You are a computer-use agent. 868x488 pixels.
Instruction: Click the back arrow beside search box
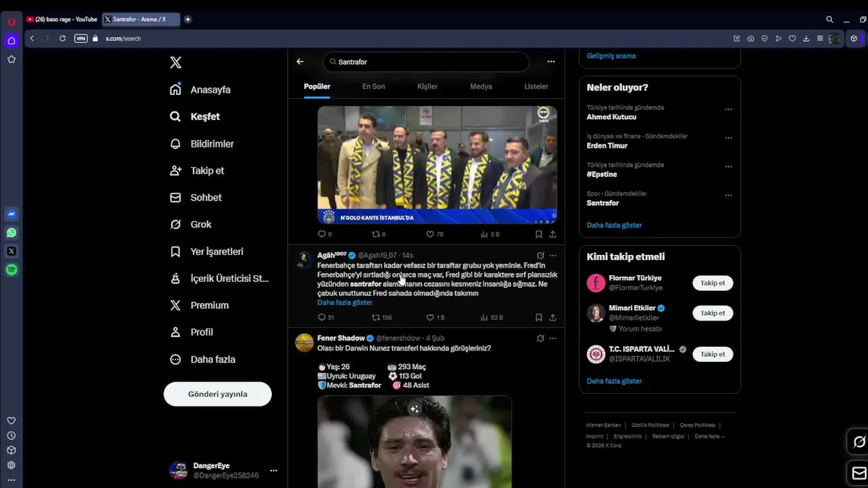coord(300,62)
